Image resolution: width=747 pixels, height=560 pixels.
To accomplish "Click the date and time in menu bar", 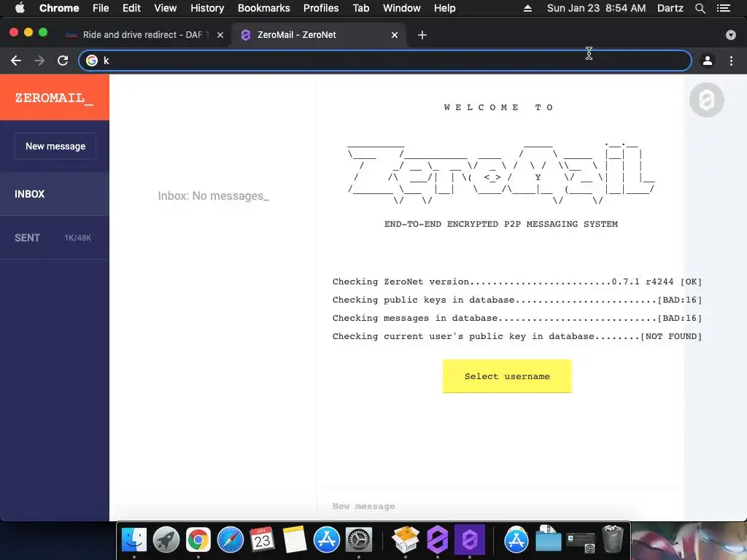I will 596,8.
